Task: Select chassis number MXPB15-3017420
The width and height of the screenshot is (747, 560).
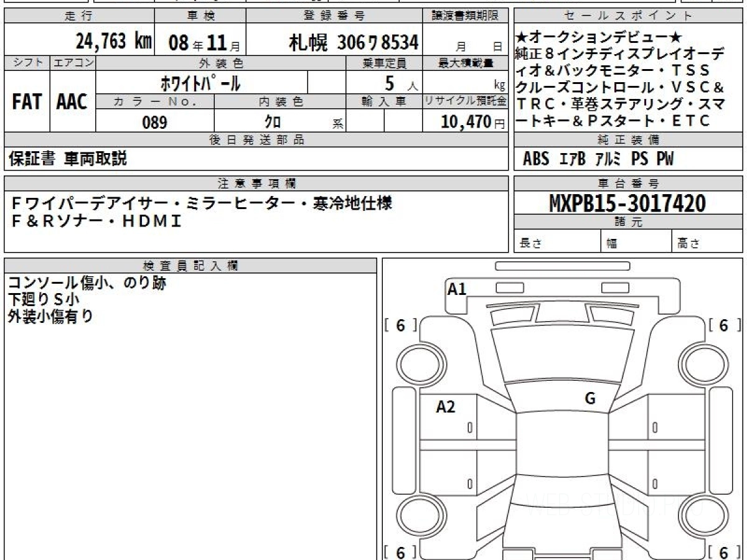Action: click(627, 203)
